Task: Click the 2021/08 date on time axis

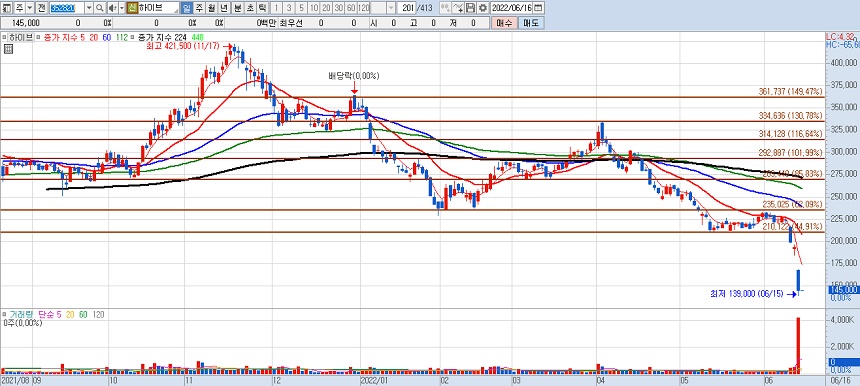Action: [x=14, y=380]
